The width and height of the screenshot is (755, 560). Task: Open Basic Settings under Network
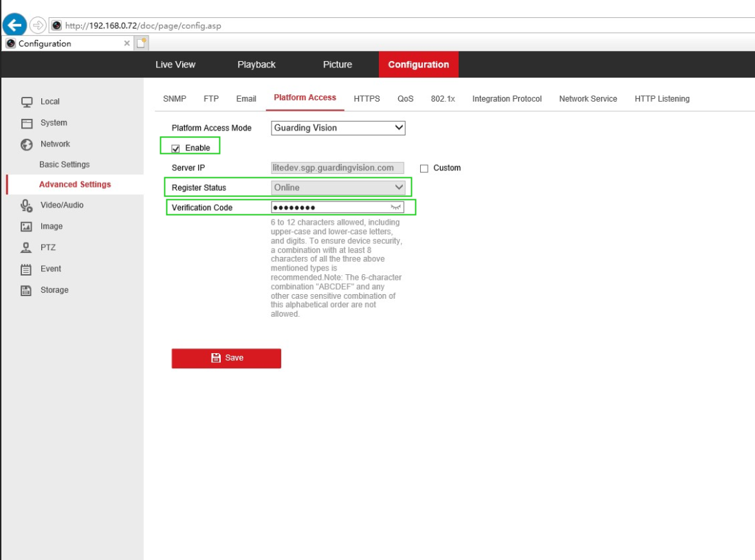pyautogui.click(x=65, y=164)
